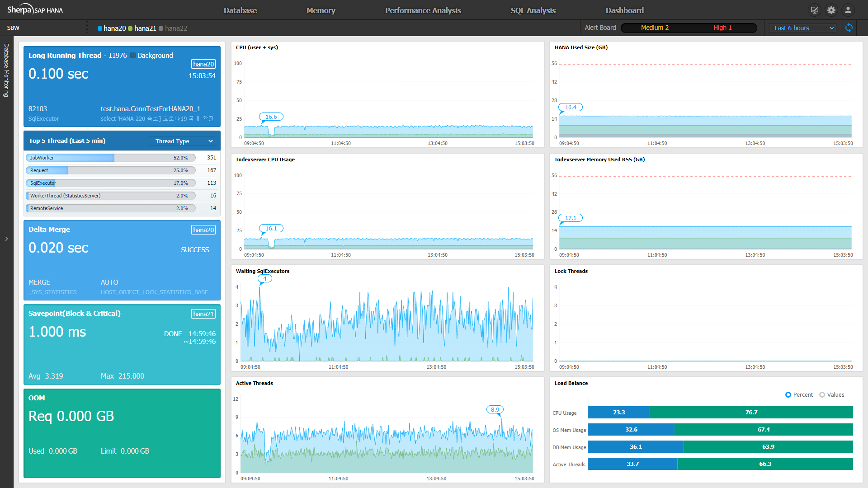The image size is (868, 488).
Task: Select the Values radio option
Action: click(832, 394)
